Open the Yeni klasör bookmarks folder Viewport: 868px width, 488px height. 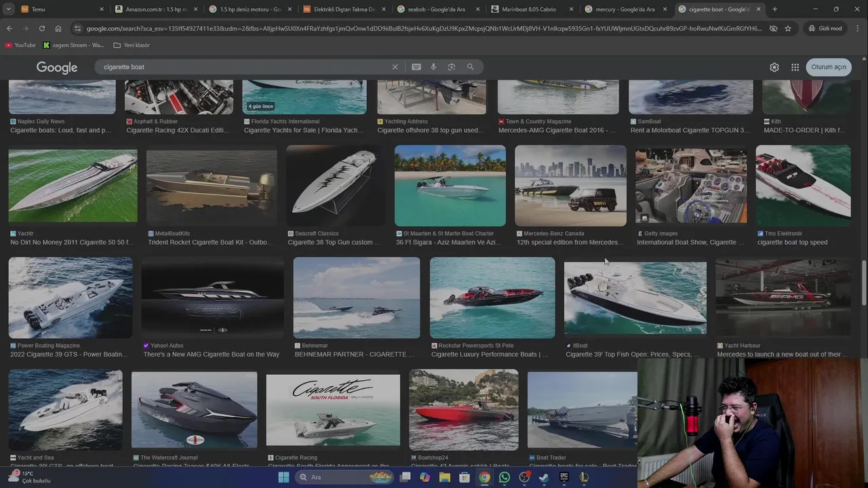coord(132,45)
